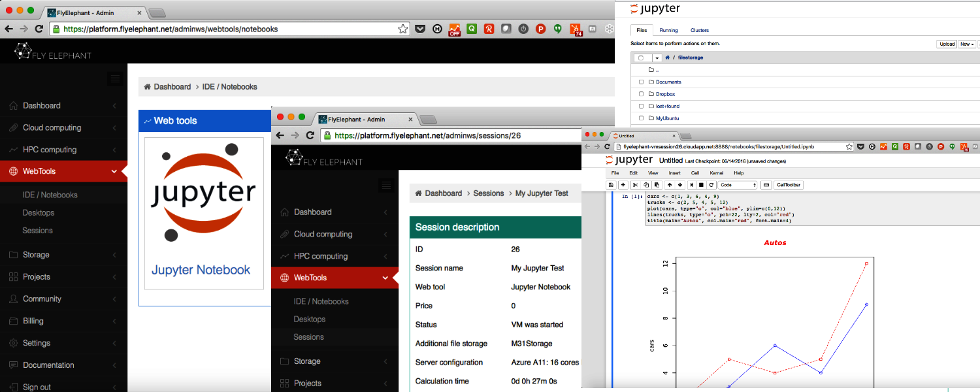Switch to the Running tab
This screenshot has width=980, height=392.
pyautogui.click(x=668, y=30)
